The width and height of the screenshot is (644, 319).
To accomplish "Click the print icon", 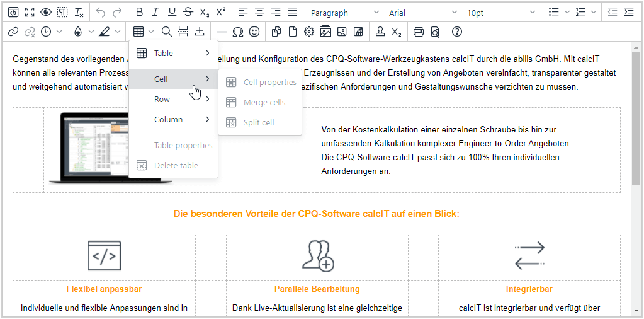I will pos(419,32).
